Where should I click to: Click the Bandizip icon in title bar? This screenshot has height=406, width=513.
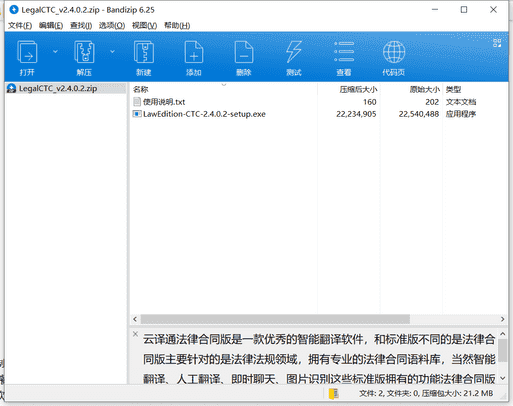click(x=14, y=10)
